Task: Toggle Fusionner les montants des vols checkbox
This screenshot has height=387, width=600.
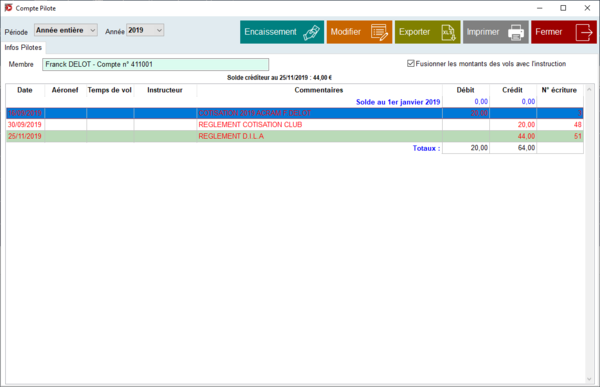Action: click(x=411, y=64)
